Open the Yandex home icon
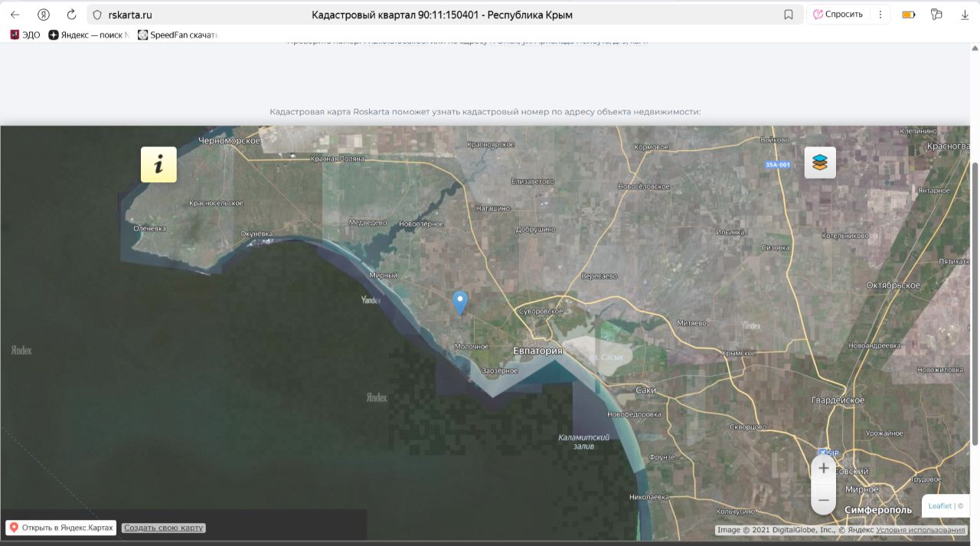 coord(44,15)
